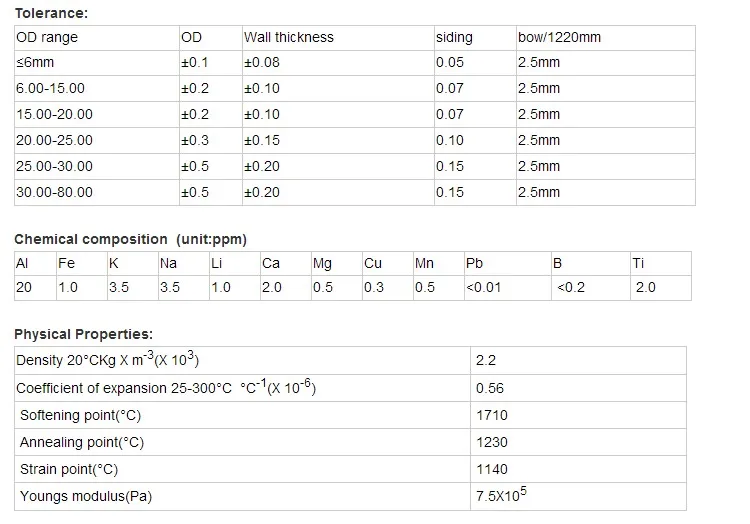
Task: Click the "0.56" expansion coefficient value
Action: (490, 388)
